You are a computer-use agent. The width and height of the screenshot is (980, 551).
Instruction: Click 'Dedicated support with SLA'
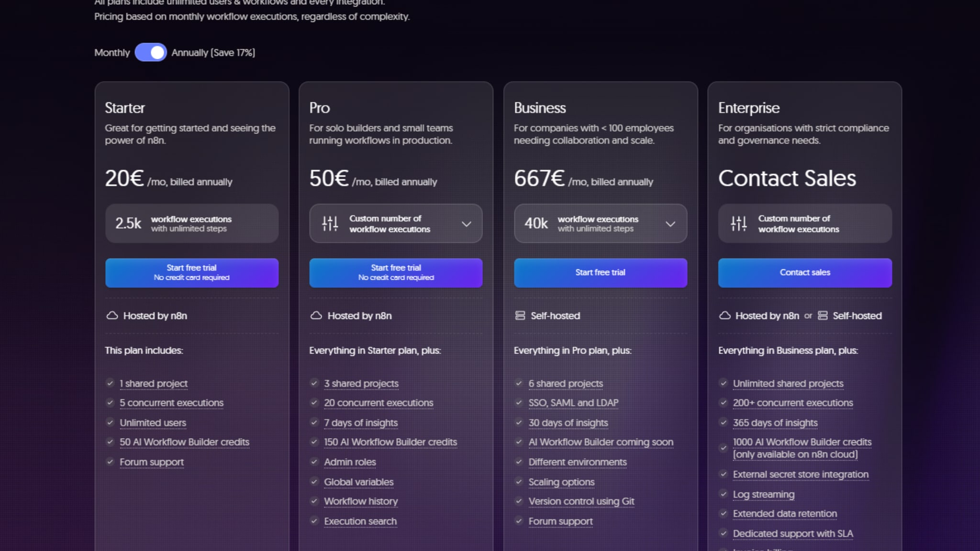[x=793, y=534]
